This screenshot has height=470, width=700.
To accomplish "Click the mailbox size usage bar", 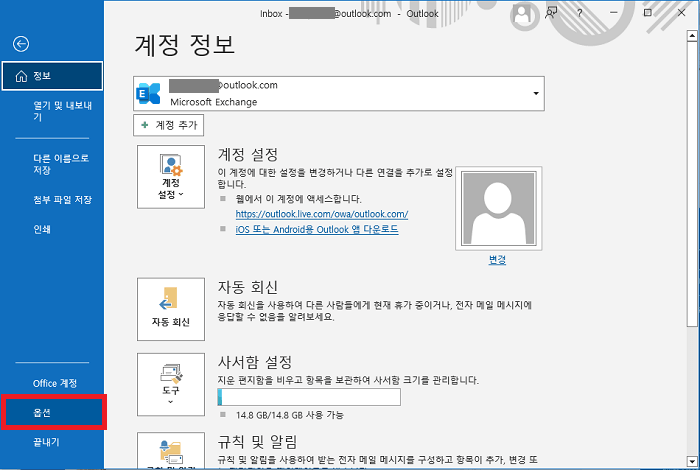I will click(x=309, y=397).
